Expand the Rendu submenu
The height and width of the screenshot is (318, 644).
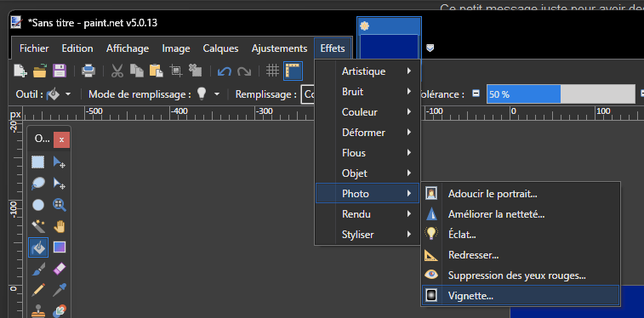368,214
